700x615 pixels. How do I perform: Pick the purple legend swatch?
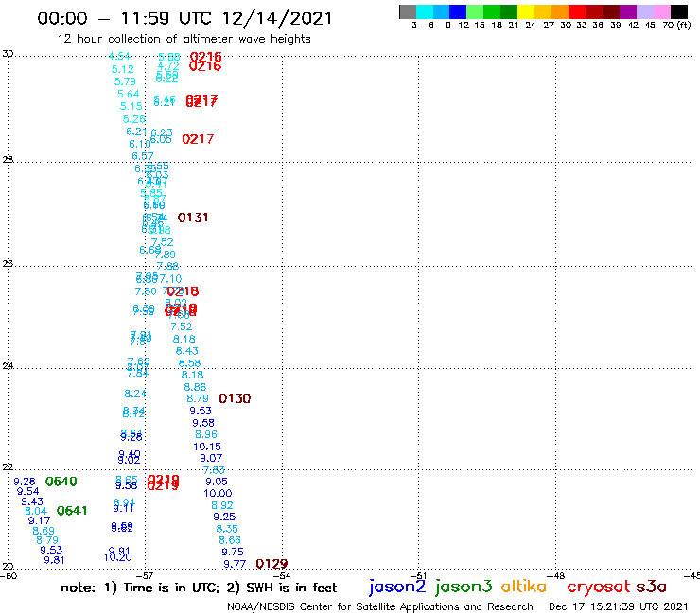pos(628,11)
